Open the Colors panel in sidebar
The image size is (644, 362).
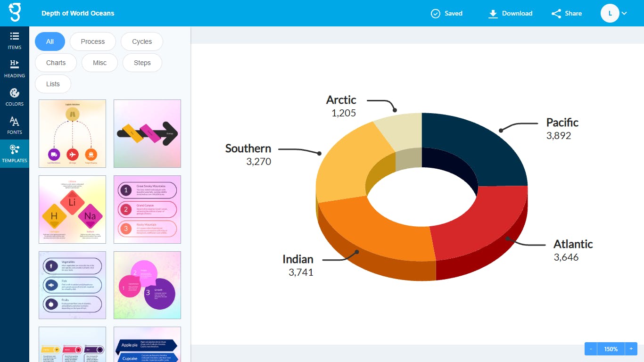click(x=15, y=97)
